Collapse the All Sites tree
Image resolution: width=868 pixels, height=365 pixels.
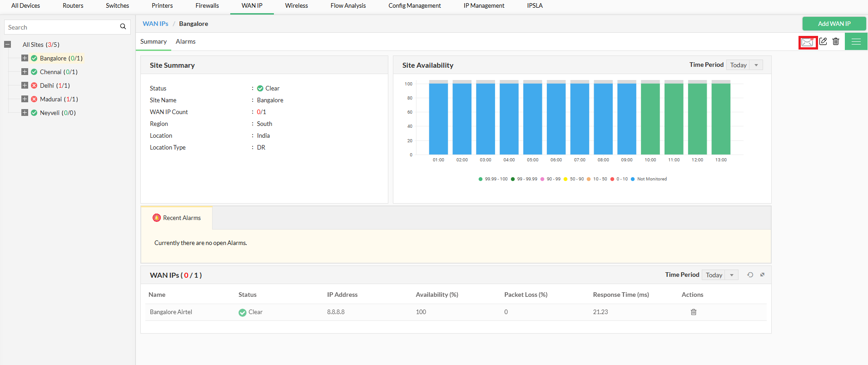click(x=8, y=45)
